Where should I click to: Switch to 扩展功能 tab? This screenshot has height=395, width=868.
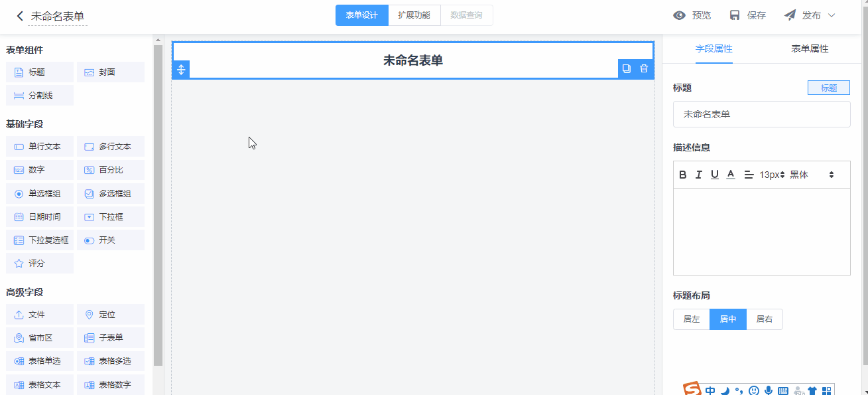pos(414,15)
